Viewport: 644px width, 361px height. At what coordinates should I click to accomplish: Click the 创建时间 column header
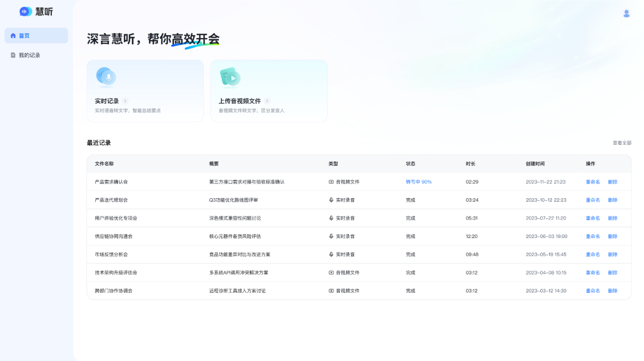click(x=535, y=164)
